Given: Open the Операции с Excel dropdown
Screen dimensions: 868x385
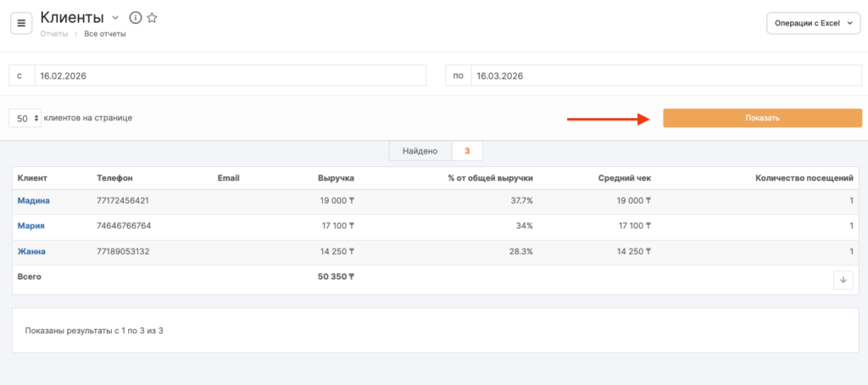Looking at the screenshot, I should tap(813, 24).
